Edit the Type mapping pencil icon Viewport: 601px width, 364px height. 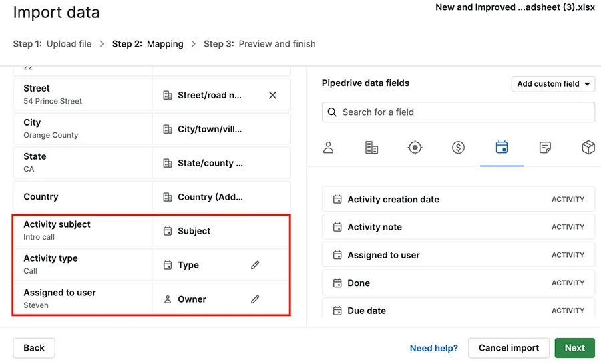click(255, 265)
